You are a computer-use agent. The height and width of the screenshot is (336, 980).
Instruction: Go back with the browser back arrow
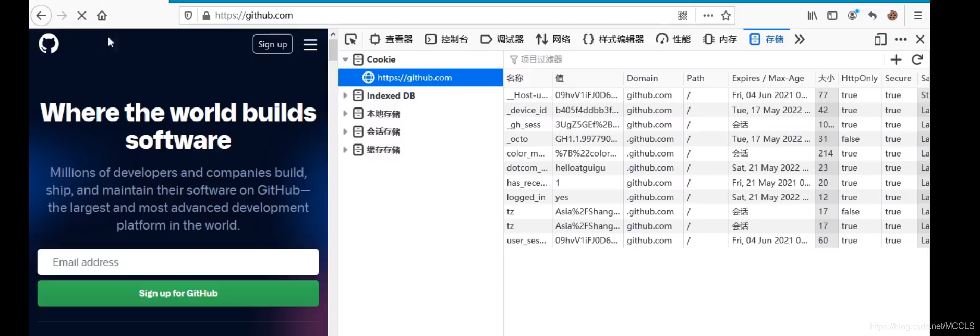tap(41, 16)
